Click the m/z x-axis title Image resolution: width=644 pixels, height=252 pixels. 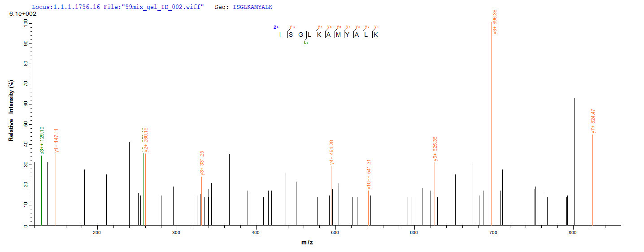pyautogui.click(x=307, y=243)
